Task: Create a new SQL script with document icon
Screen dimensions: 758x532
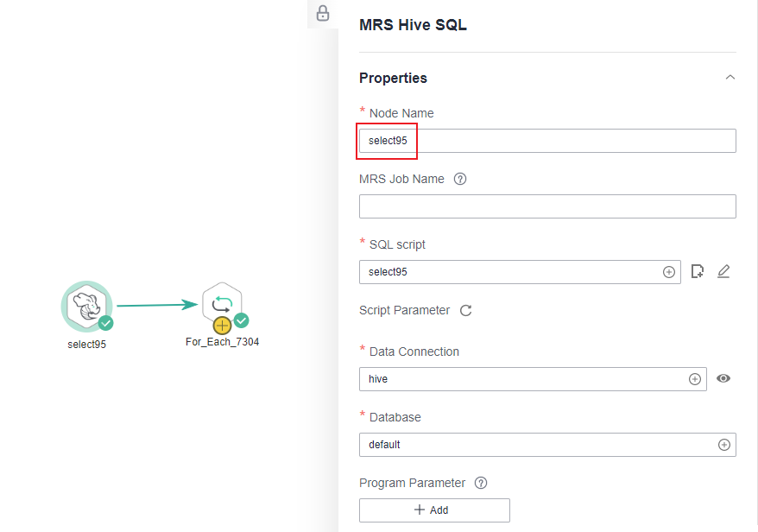Action: [x=697, y=271]
